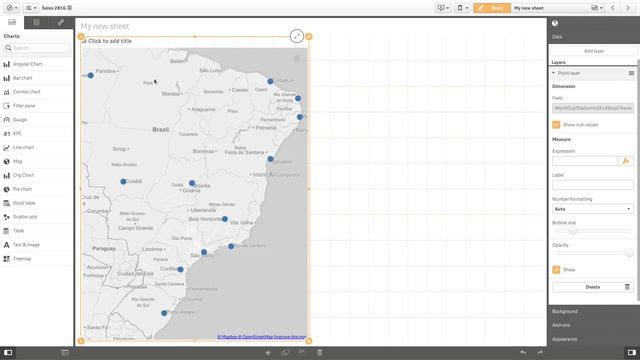Screen dimensions: 640x360
Task: Toggle the Show layer checkbox
Action: point(556,269)
